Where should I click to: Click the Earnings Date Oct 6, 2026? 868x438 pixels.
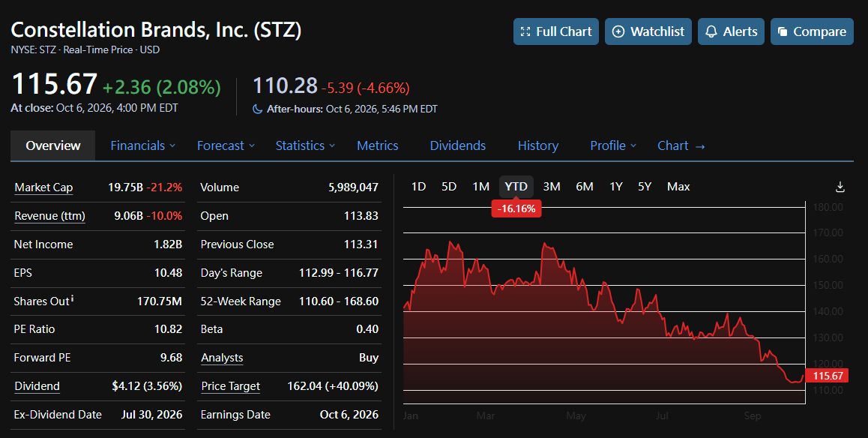click(x=349, y=414)
